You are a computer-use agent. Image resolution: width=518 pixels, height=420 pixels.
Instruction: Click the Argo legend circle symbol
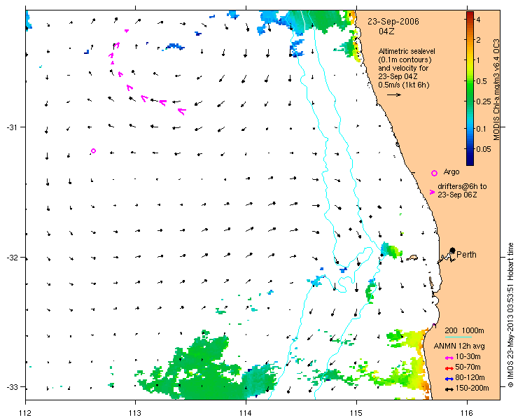pos(435,173)
